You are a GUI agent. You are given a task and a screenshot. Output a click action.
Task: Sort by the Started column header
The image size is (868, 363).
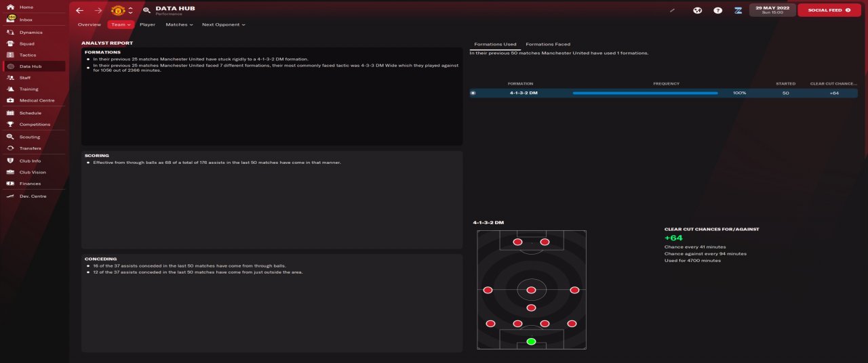pos(785,84)
